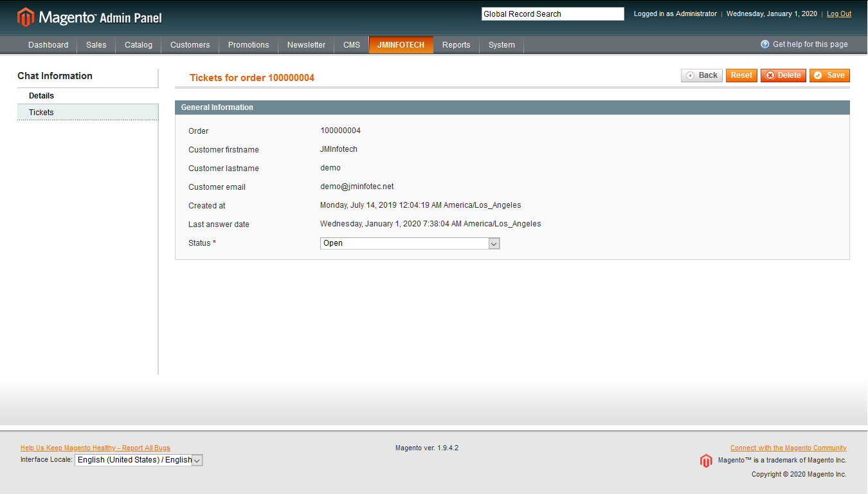The image size is (868, 494).
Task: Open the JMINFOTECH menu
Action: point(401,45)
